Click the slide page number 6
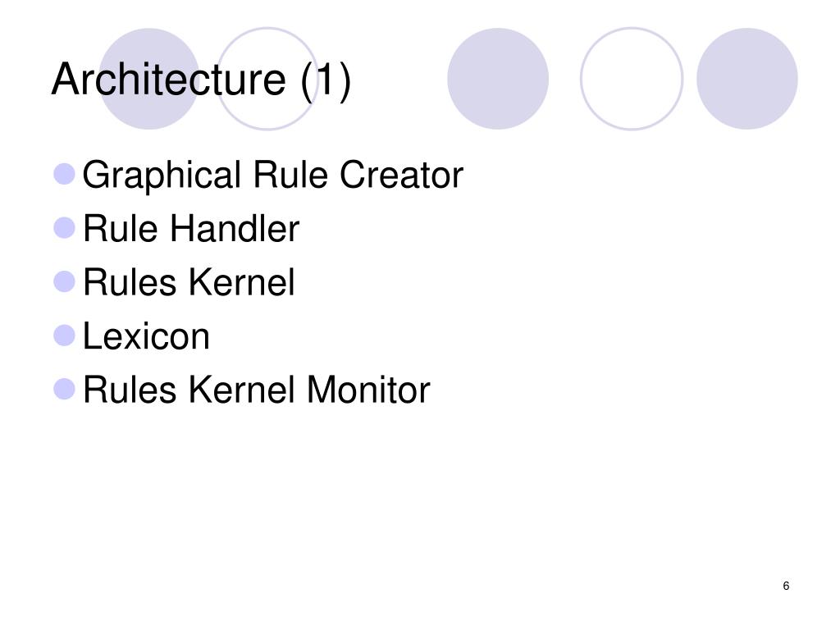The width and height of the screenshot is (840, 630). point(786,586)
